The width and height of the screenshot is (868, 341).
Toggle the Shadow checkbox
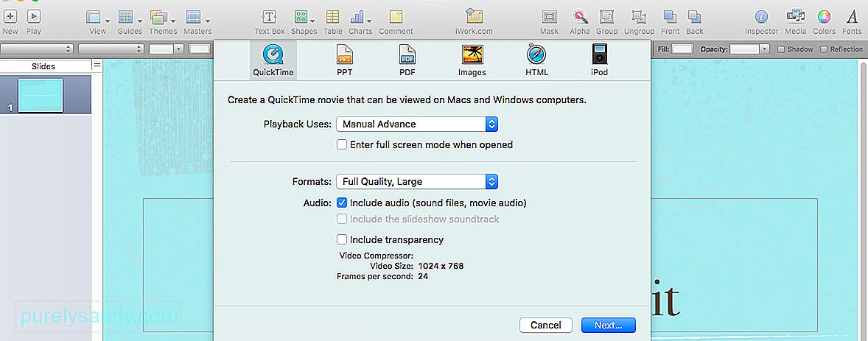tap(781, 49)
